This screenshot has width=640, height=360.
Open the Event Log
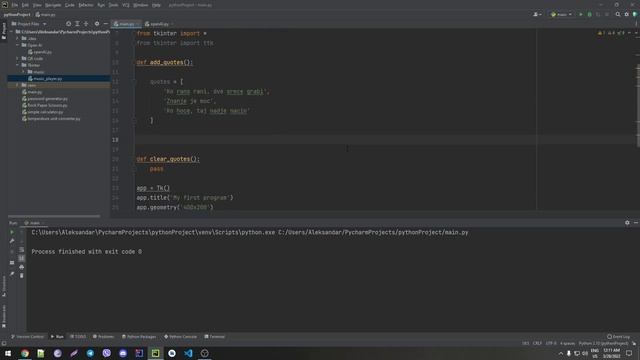pyautogui.click(x=618, y=337)
